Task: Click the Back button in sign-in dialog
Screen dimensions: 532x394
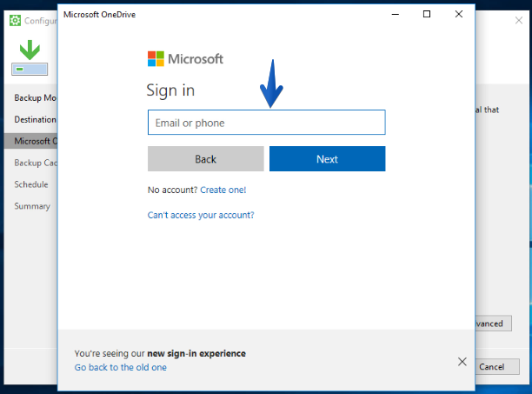Action: coord(206,159)
